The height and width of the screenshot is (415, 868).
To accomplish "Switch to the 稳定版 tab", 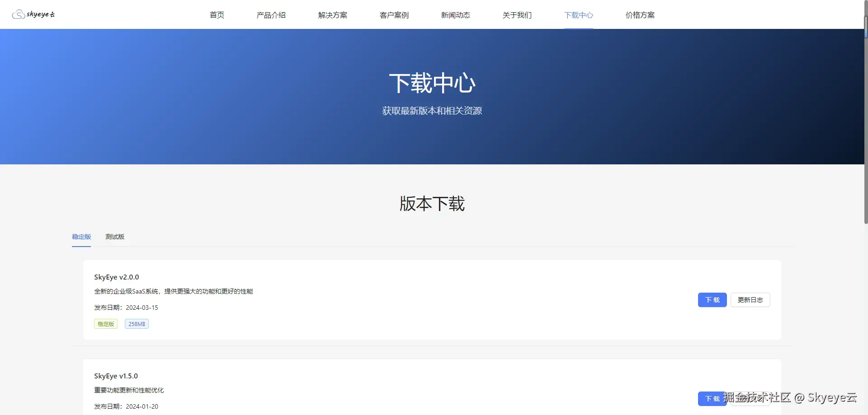I will point(81,237).
